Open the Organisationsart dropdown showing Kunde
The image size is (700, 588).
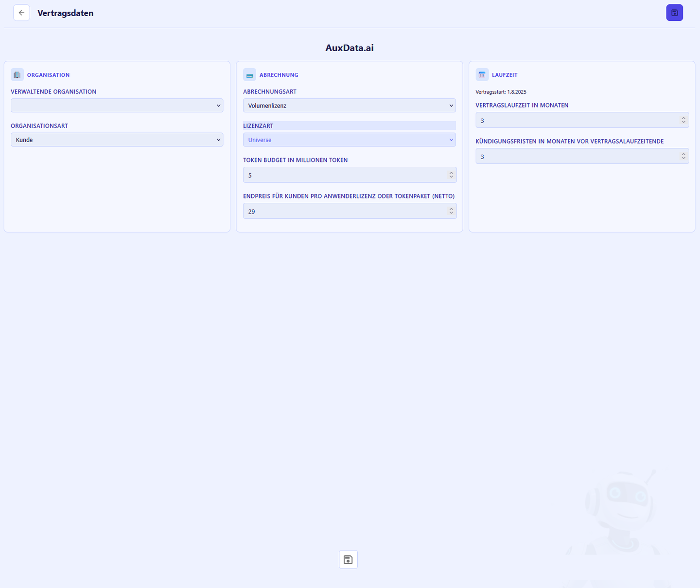click(117, 140)
